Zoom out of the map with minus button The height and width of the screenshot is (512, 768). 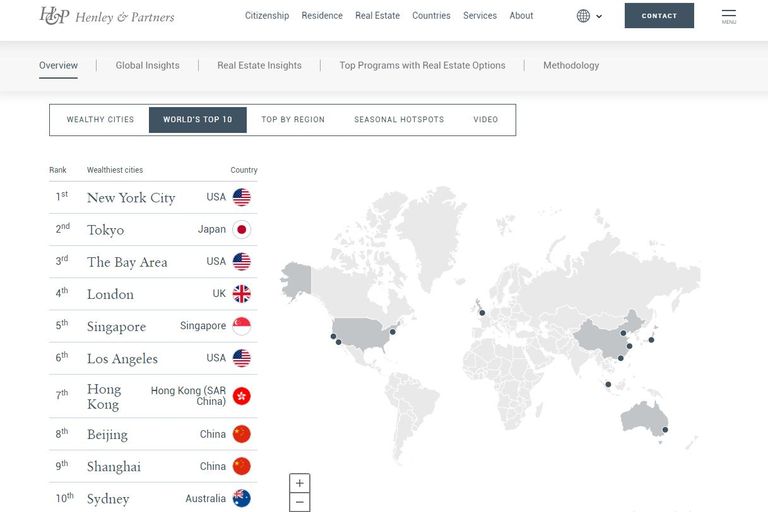(299, 502)
